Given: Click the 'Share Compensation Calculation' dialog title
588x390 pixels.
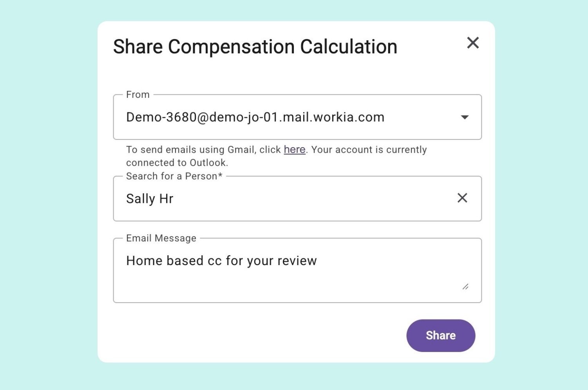Looking at the screenshot, I should 255,47.
